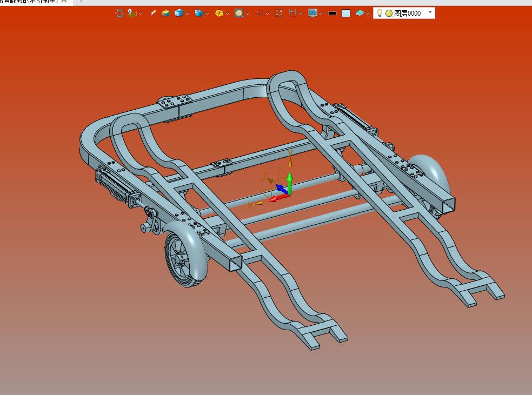Click the blue Z-axis arrow of triad

tap(282, 189)
